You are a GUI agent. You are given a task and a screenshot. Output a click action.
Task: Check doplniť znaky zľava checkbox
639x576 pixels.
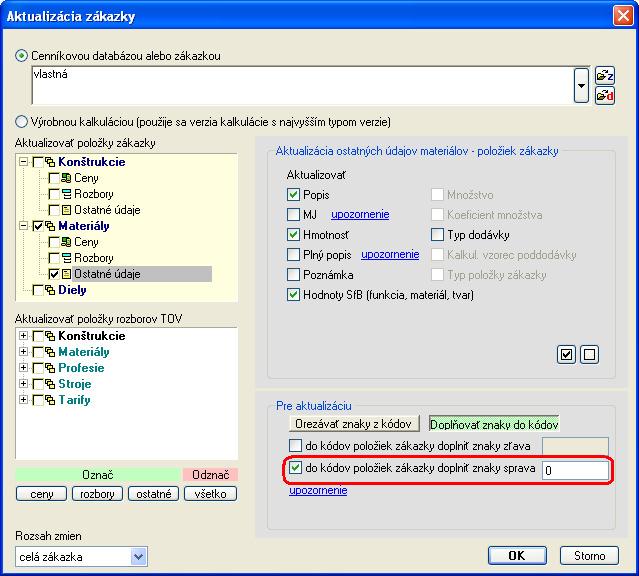tap(295, 445)
